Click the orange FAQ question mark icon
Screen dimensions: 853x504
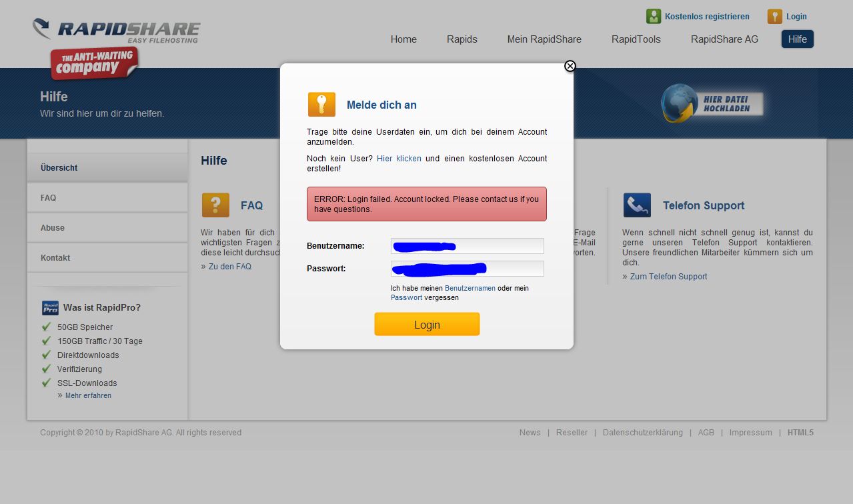[215, 205]
